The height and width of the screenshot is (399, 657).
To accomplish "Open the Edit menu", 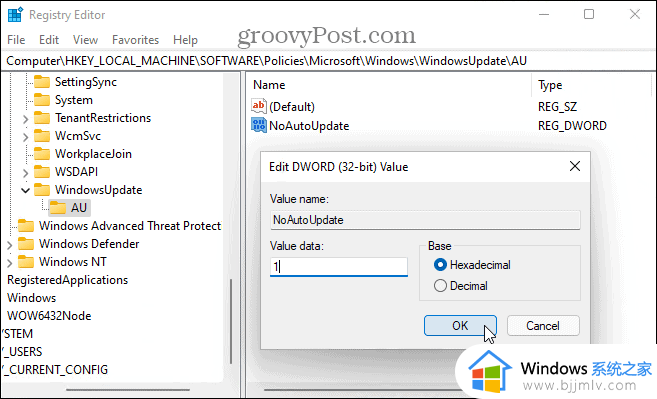I will tap(49, 40).
